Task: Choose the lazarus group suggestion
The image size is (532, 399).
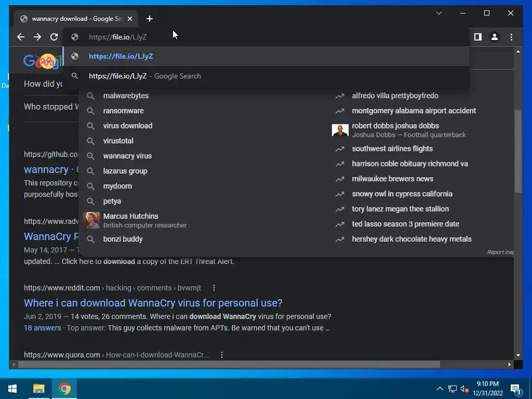Action: click(125, 171)
